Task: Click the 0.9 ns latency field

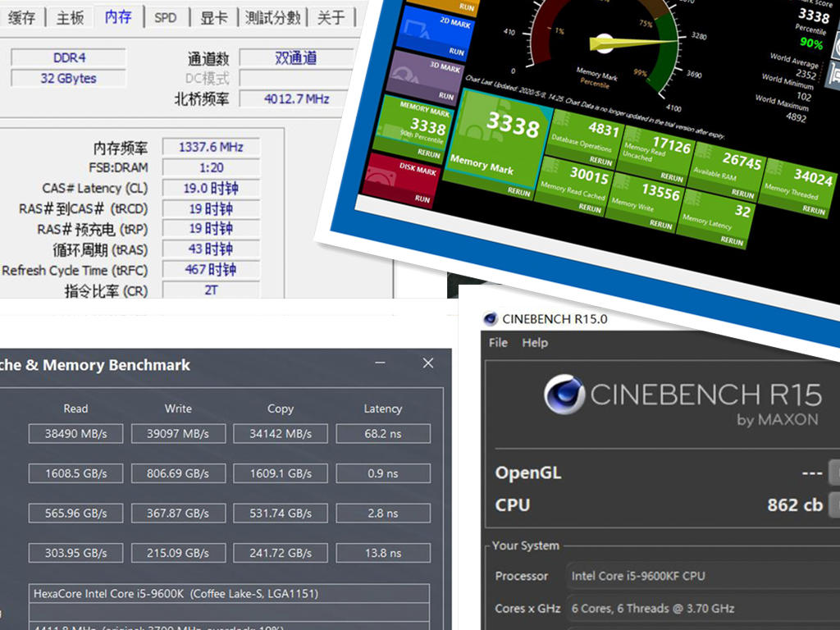Action: (383, 473)
